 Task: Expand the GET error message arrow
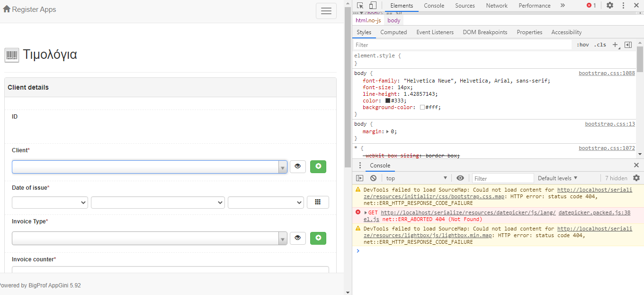pyautogui.click(x=366, y=213)
